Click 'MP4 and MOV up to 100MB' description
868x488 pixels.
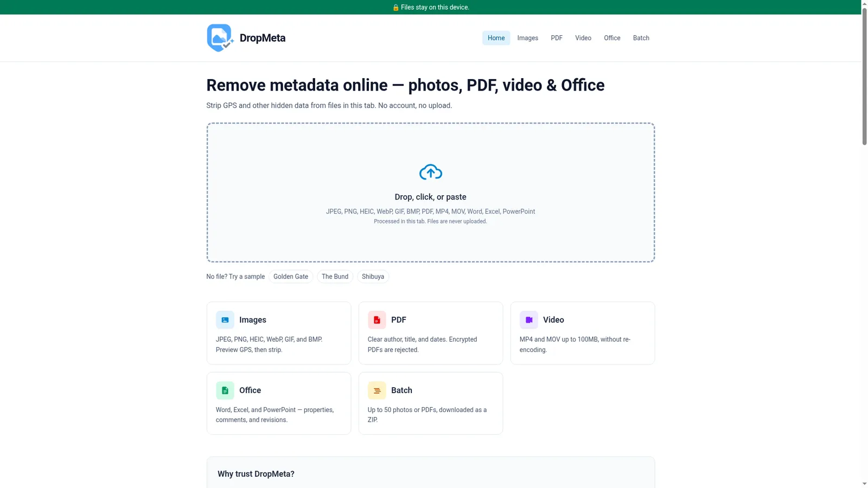coord(575,344)
